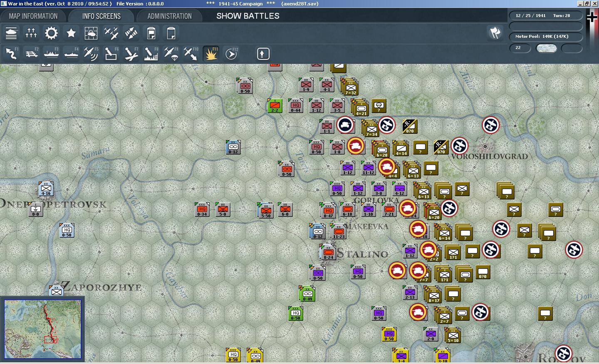Select F2 rail move mode
Image resolution: width=599 pixels, height=364 pixels.
[x=31, y=54]
